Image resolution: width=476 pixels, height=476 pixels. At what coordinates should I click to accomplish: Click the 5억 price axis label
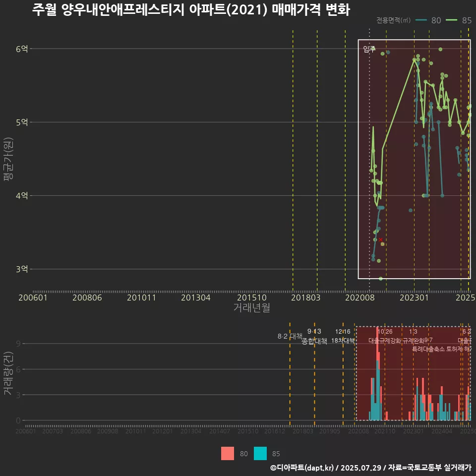click(22, 122)
